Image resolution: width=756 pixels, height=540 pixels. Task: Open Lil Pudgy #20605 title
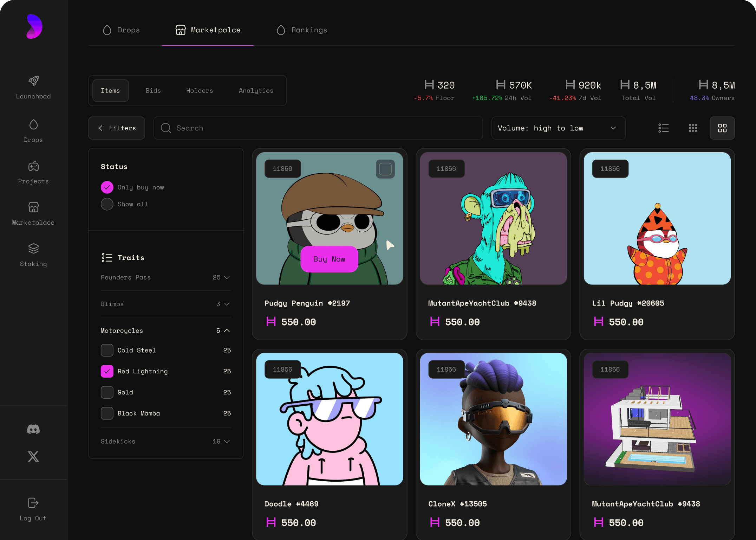(x=628, y=303)
